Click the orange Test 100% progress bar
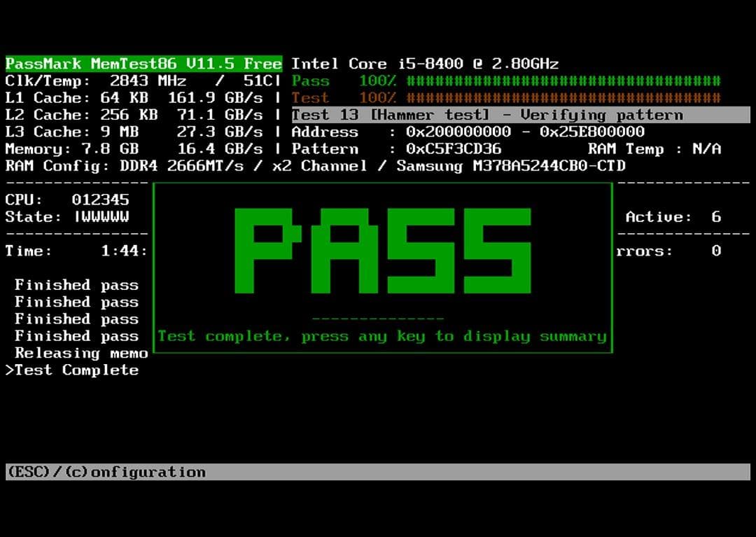The width and height of the screenshot is (756, 537). pos(563,98)
